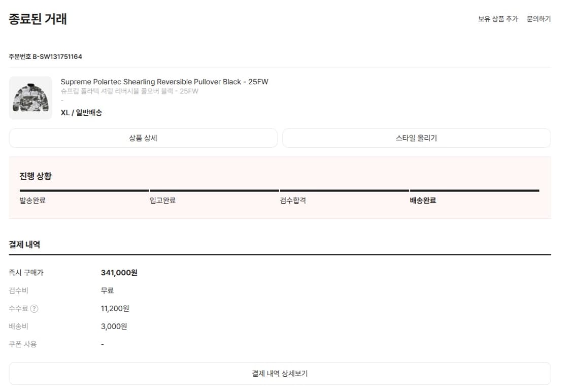Click the Korean product name 슈프림 폴라텍
Image resolution: width=571 pixels, height=392 pixels.
pyautogui.click(x=129, y=91)
